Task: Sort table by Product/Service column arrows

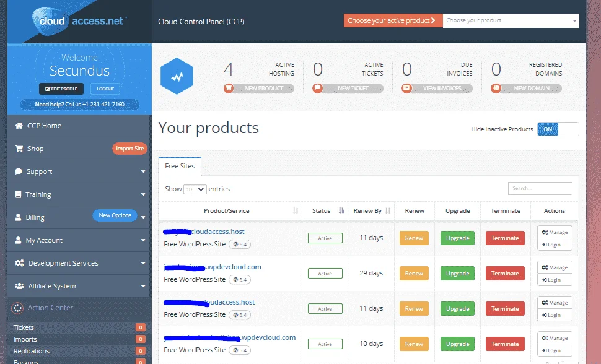Action: (x=296, y=210)
